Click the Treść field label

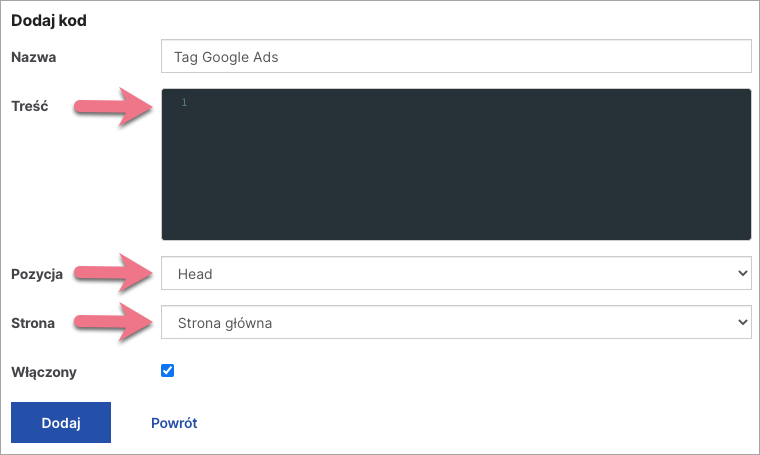click(30, 105)
